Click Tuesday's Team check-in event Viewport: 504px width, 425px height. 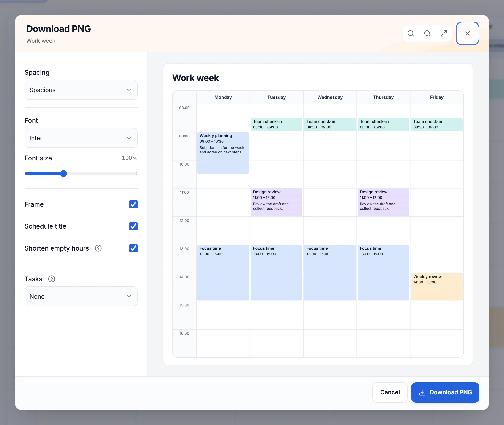pyautogui.click(x=277, y=125)
